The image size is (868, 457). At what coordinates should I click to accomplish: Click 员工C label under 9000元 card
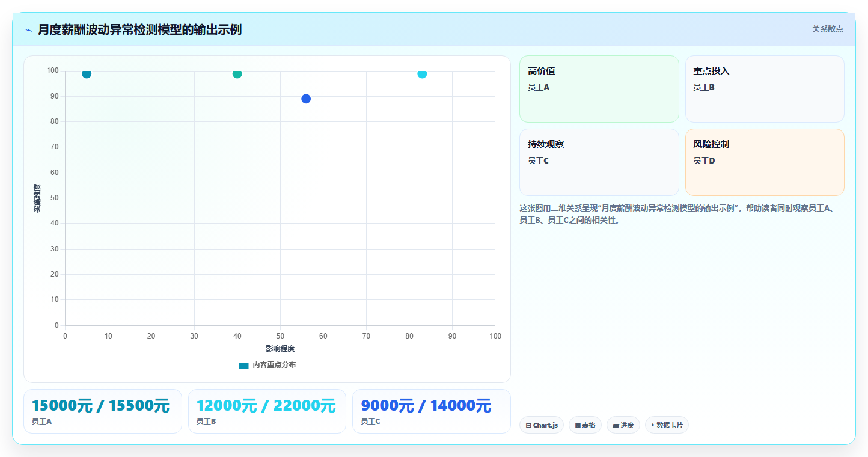coord(370,422)
